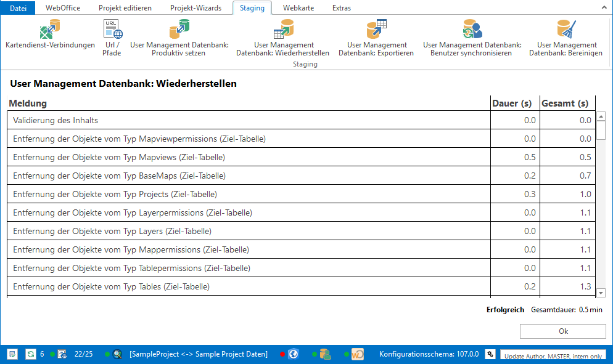The height and width of the screenshot is (364, 613).
Task: Start User Management Datenbank: Bereinigen
Action: click(567, 37)
